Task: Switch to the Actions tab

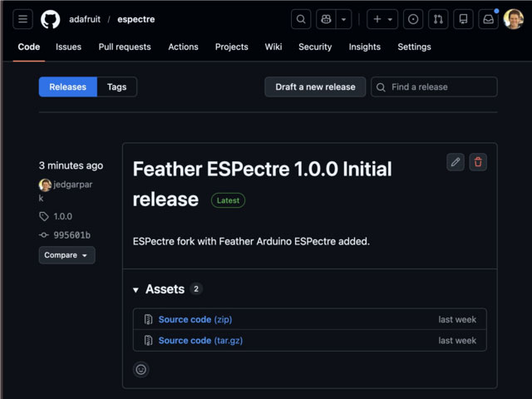Action: pyautogui.click(x=183, y=47)
